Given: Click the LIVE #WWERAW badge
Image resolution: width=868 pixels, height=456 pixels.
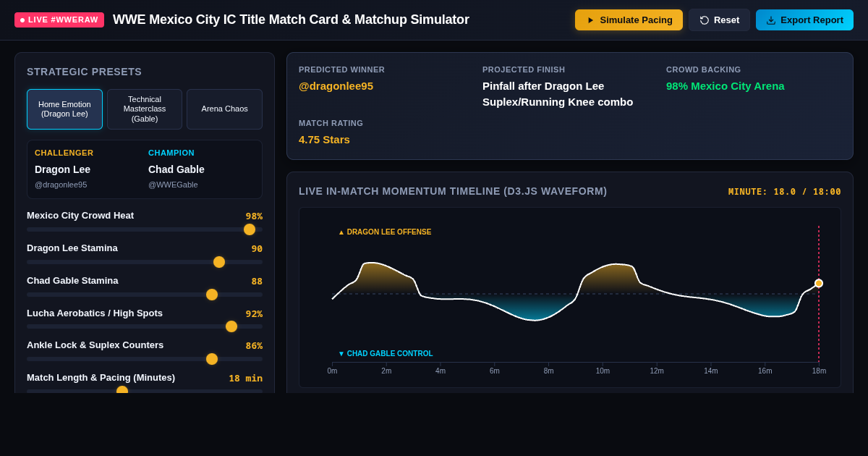Looking at the screenshot, I should click(59, 20).
